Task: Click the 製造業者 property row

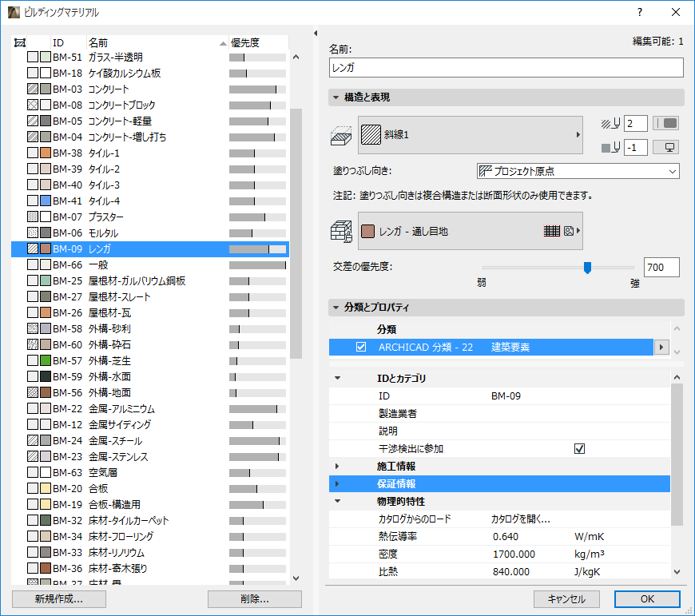Action: point(499,414)
